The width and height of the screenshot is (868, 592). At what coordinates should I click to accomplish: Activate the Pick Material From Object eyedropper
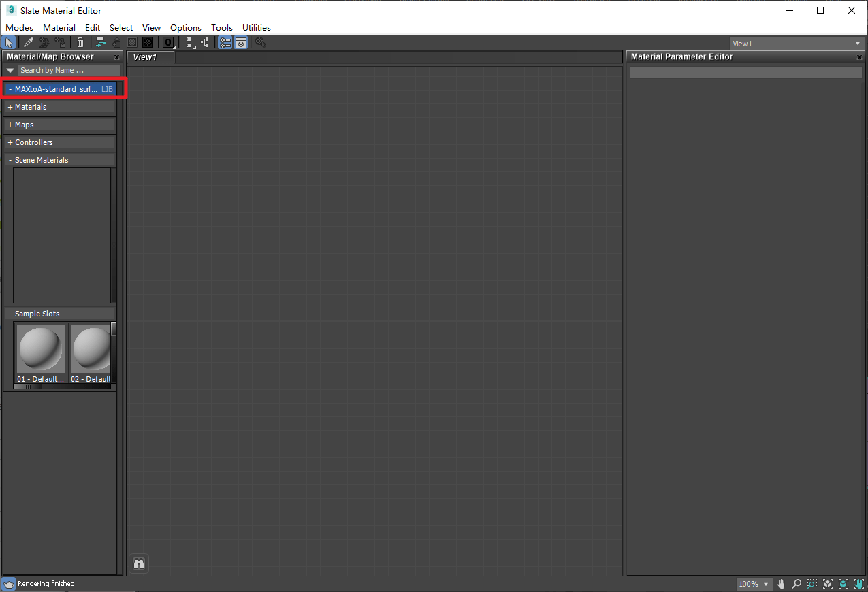tap(27, 42)
